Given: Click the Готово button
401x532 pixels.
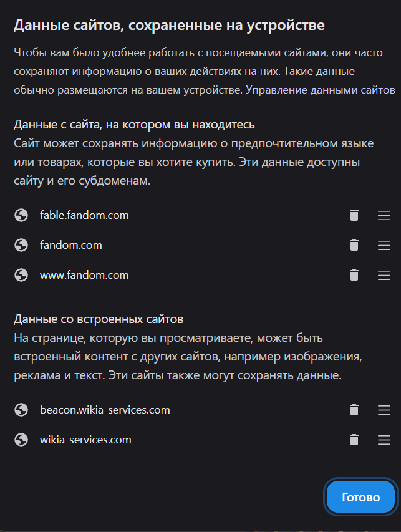Looking at the screenshot, I should coord(360,497).
